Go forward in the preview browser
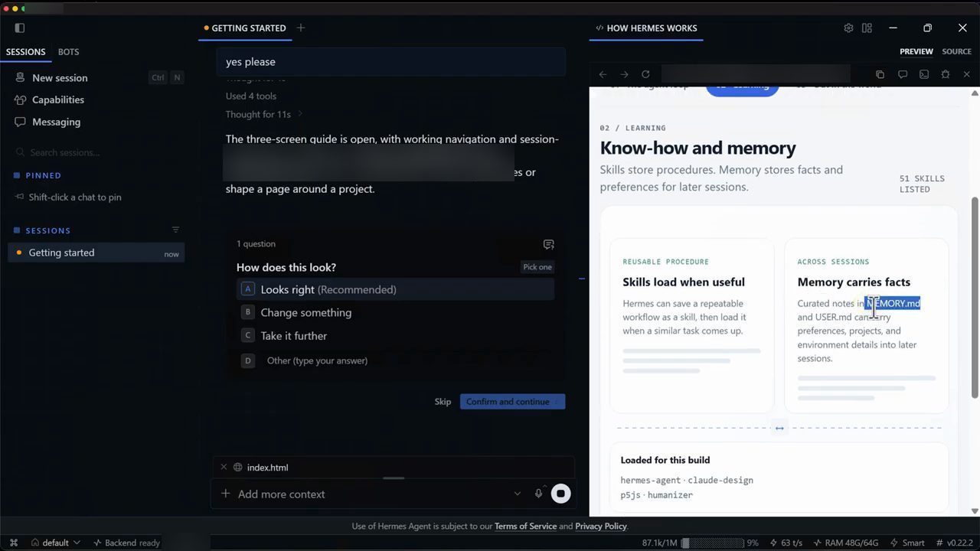The width and height of the screenshot is (980, 551). [624, 74]
